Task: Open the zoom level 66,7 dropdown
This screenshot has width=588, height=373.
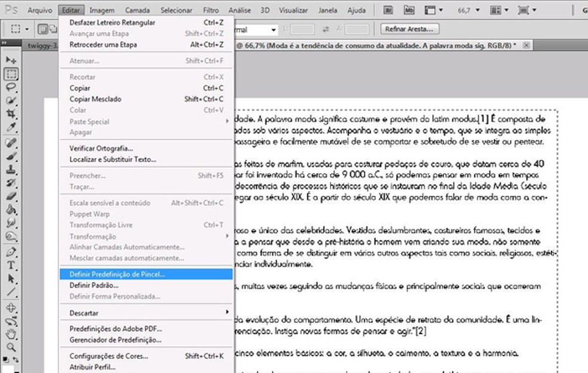Action: coord(478,10)
